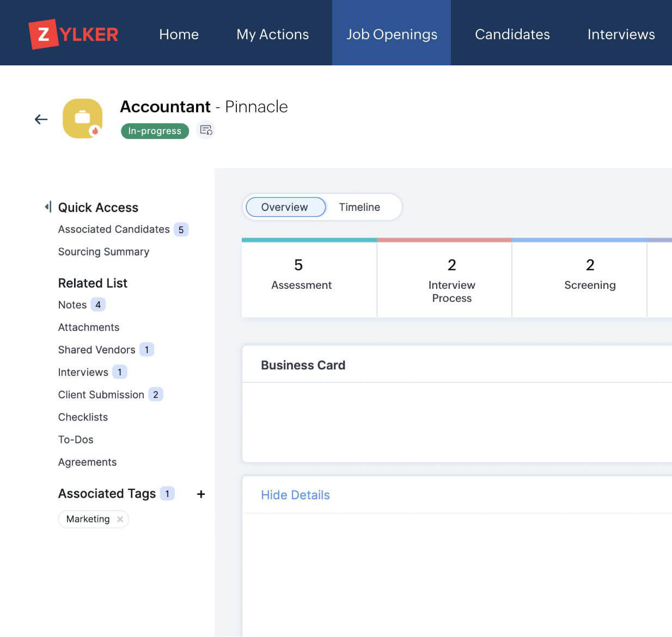Go to My Actions tab
672x637 pixels.
(x=272, y=34)
